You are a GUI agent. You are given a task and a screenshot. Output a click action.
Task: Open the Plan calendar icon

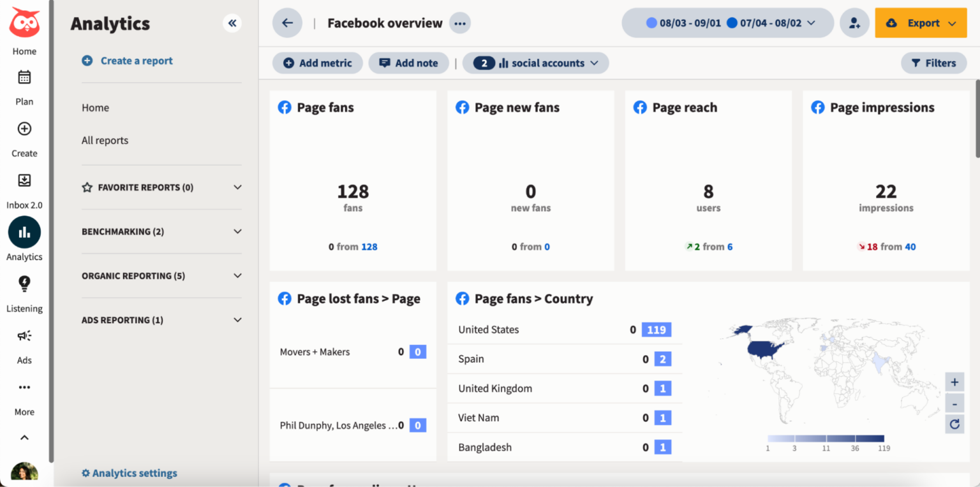click(24, 78)
